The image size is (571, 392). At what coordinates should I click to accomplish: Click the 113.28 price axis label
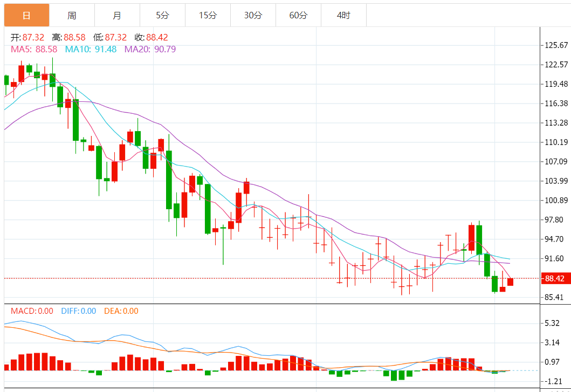pos(556,123)
